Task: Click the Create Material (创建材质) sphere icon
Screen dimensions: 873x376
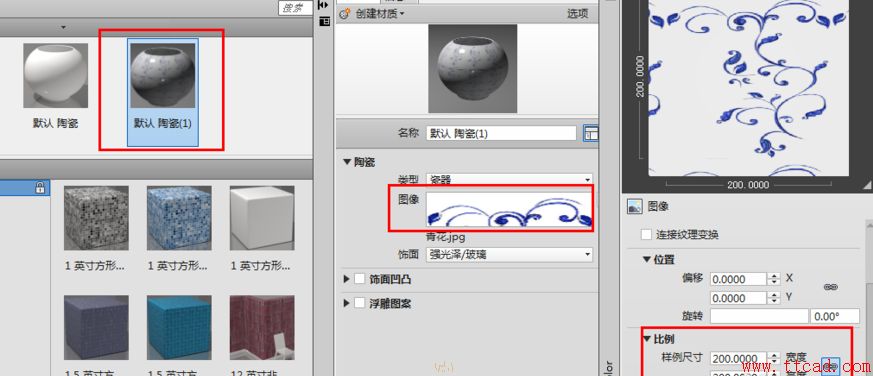Action: (345, 14)
